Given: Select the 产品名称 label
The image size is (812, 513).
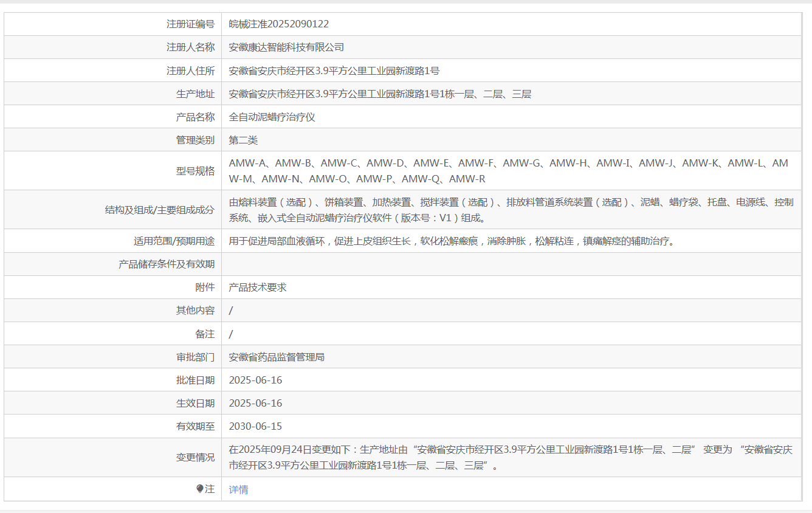Looking at the screenshot, I should click(196, 117).
